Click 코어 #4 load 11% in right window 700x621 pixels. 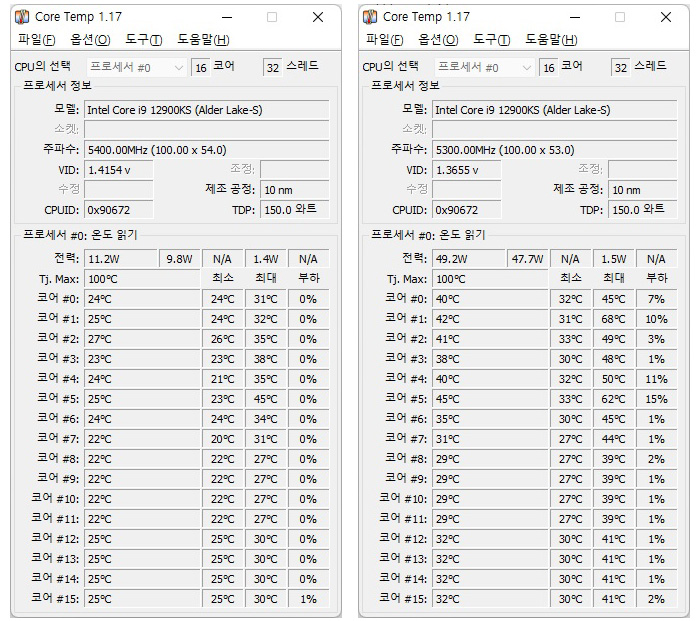pyautogui.click(x=656, y=379)
